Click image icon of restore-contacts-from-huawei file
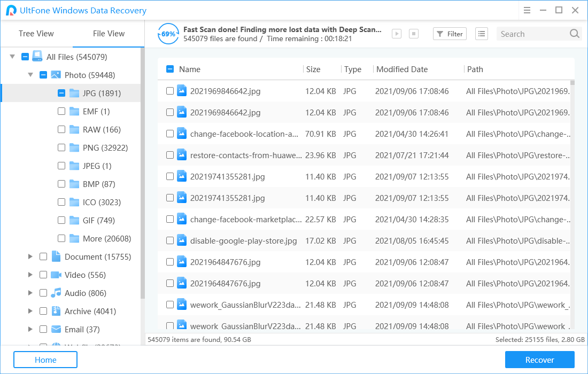 click(x=182, y=155)
